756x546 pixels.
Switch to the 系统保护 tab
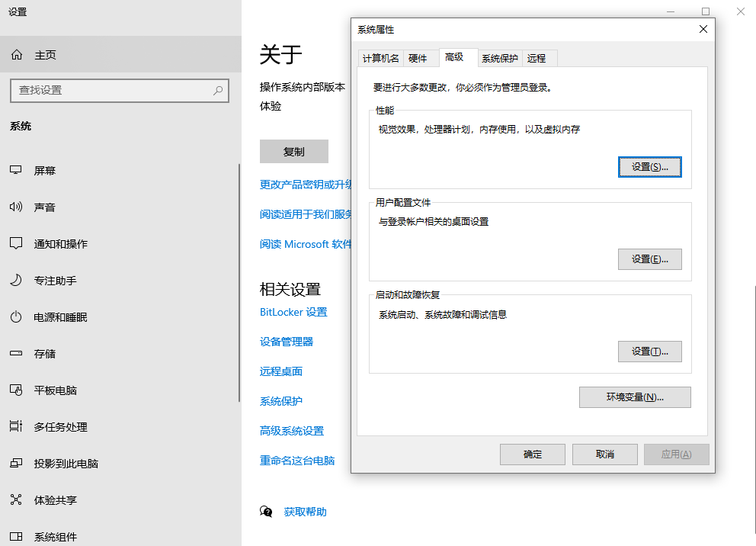(500, 58)
